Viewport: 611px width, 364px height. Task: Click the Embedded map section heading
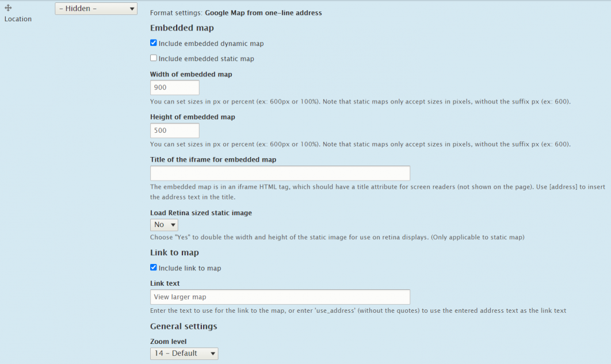point(182,28)
